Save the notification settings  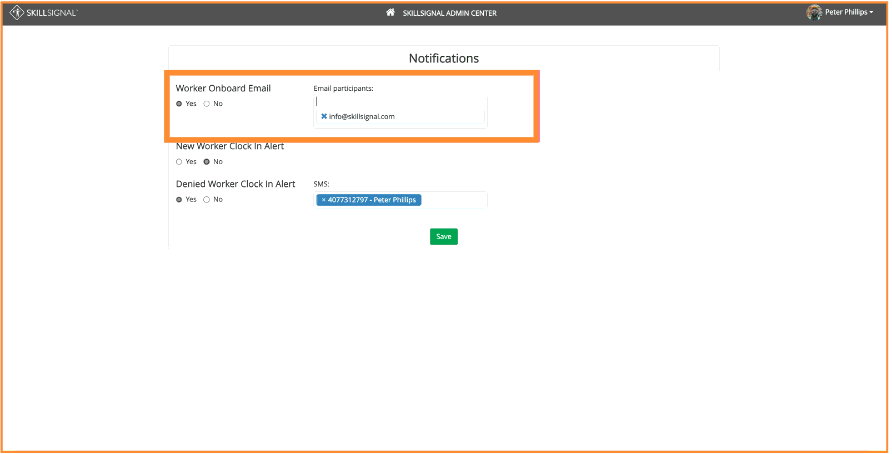coord(444,237)
